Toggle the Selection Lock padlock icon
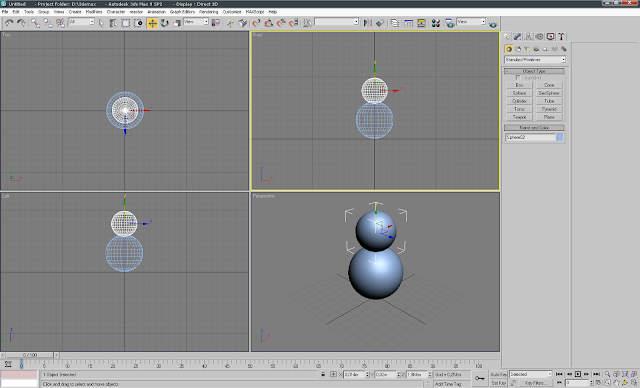The width and height of the screenshot is (640, 388). (x=323, y=374)
